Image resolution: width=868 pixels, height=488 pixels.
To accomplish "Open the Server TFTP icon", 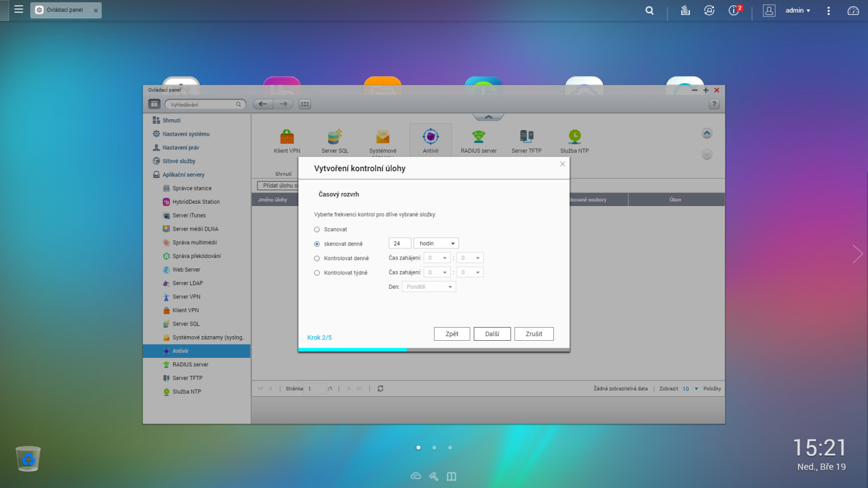I will click(527, 138).
